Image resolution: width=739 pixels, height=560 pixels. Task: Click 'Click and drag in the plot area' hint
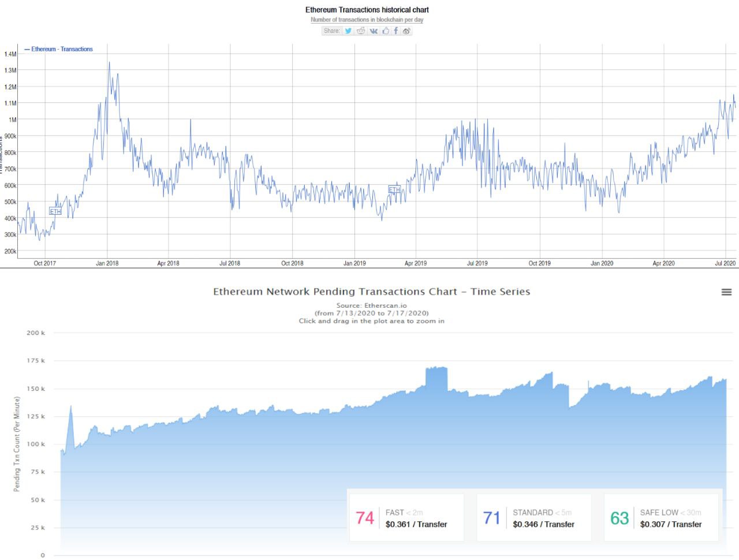[x=372, y=321]
